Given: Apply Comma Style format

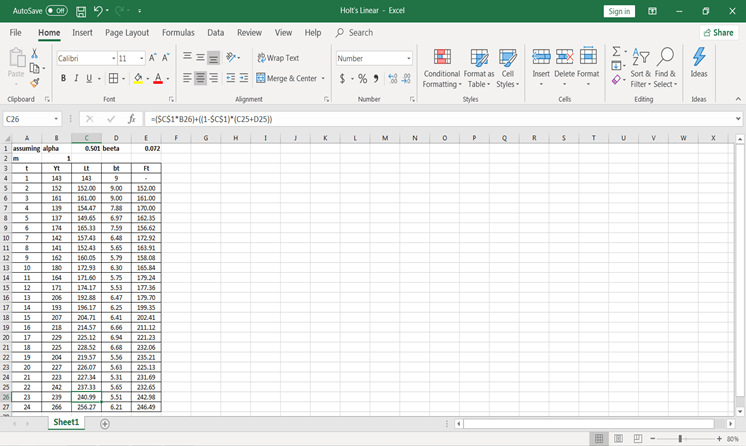Looking at the screenshot, I should tap(376, 79).
